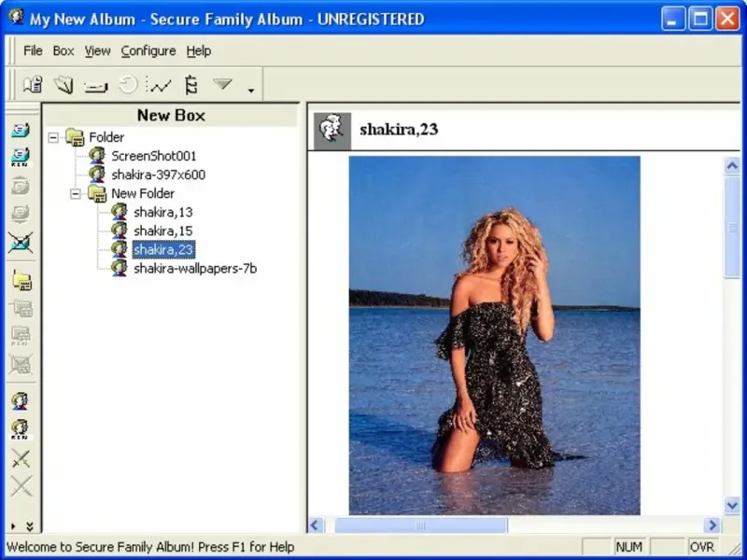Click the shakira,23 viewer title text
Screen dimensions: 747x560
pyautogui.click(x=399, y=130)
